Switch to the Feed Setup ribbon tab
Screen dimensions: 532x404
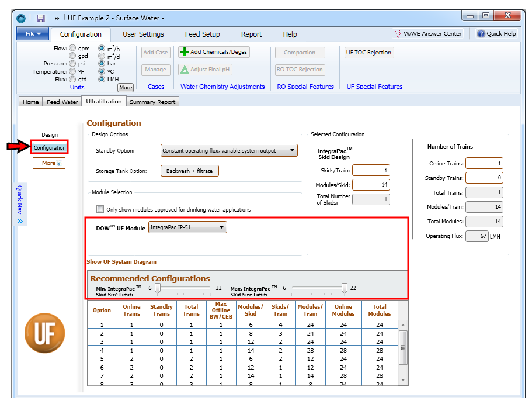202,34
